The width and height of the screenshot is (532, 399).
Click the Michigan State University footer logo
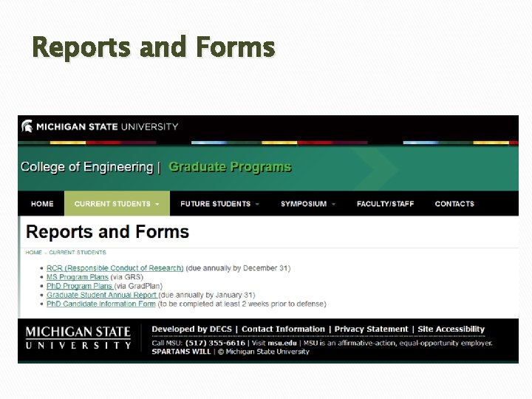point(78,338)
